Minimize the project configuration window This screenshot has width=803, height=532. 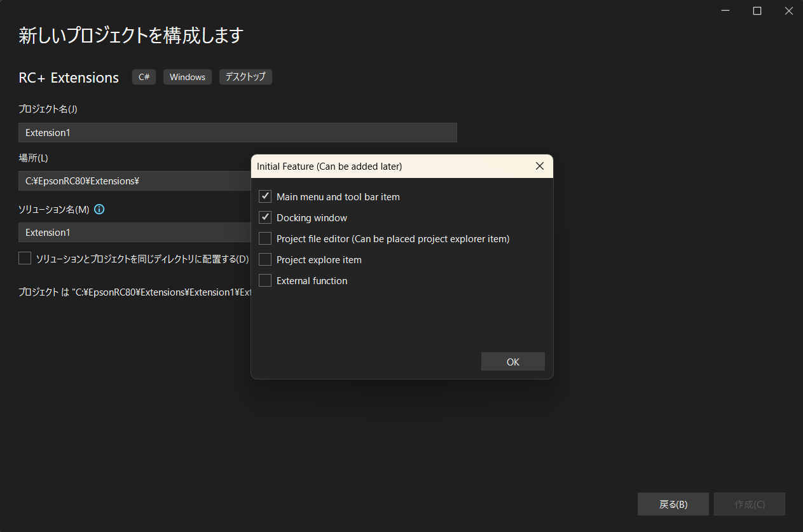click(x=726, y=11)
